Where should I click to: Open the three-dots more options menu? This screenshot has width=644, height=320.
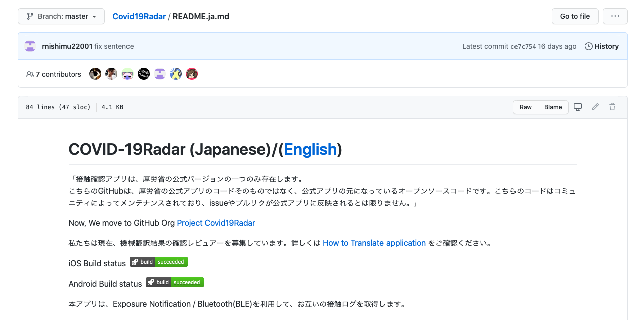click(615, 16)
